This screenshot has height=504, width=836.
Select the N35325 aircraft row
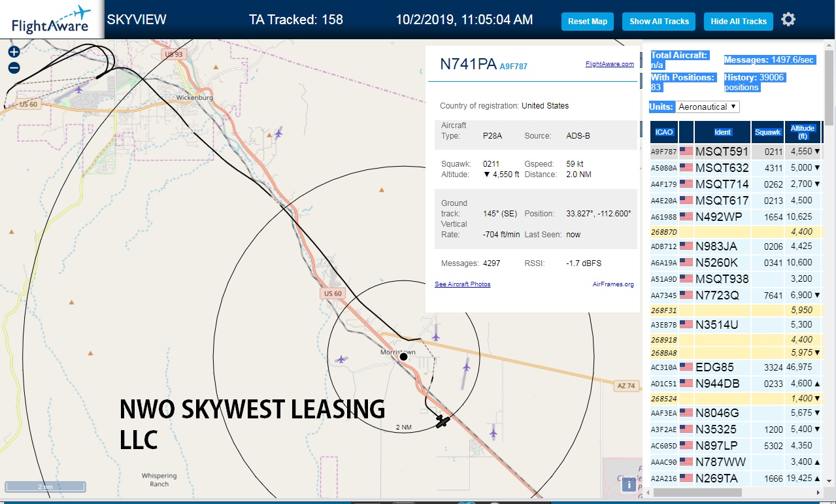click(x=735, y=429)
